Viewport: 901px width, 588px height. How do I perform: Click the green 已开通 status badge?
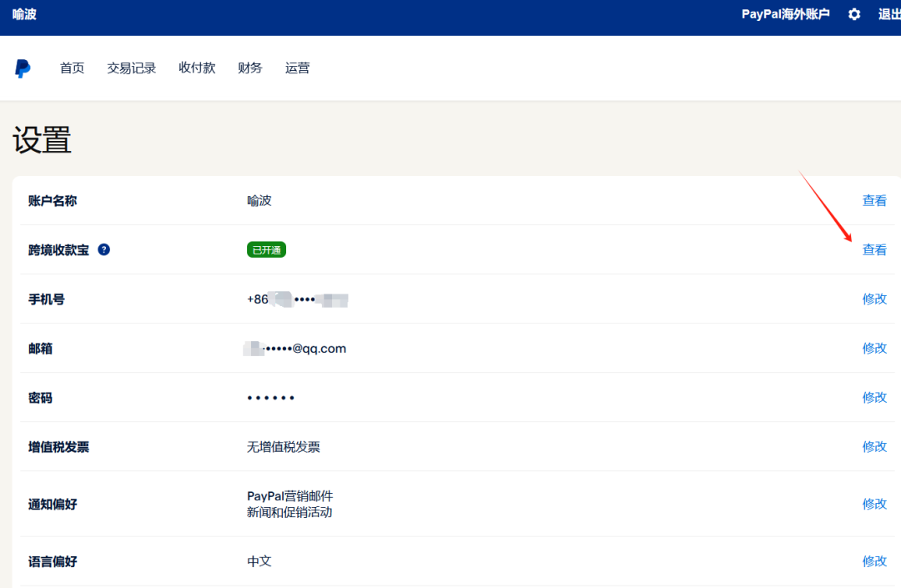point(267,249)
